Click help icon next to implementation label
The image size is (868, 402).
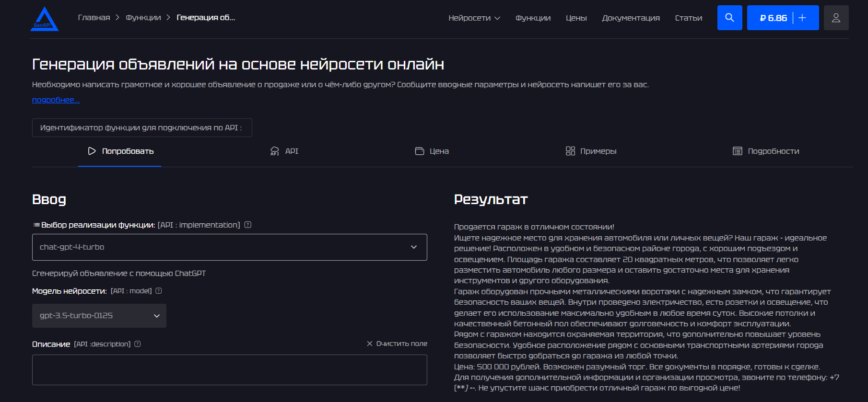pyautogui.click(x=248, y=225)
